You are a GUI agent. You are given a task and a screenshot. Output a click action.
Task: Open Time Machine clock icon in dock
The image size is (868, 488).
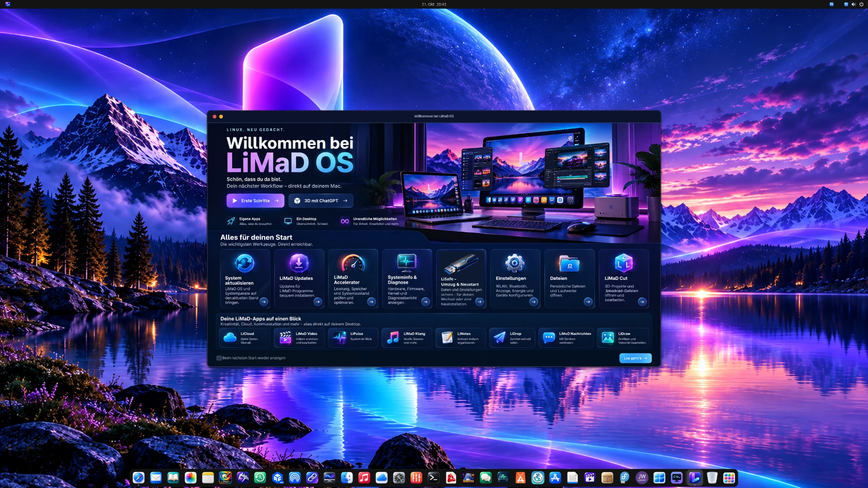click(x=260, y=478)
